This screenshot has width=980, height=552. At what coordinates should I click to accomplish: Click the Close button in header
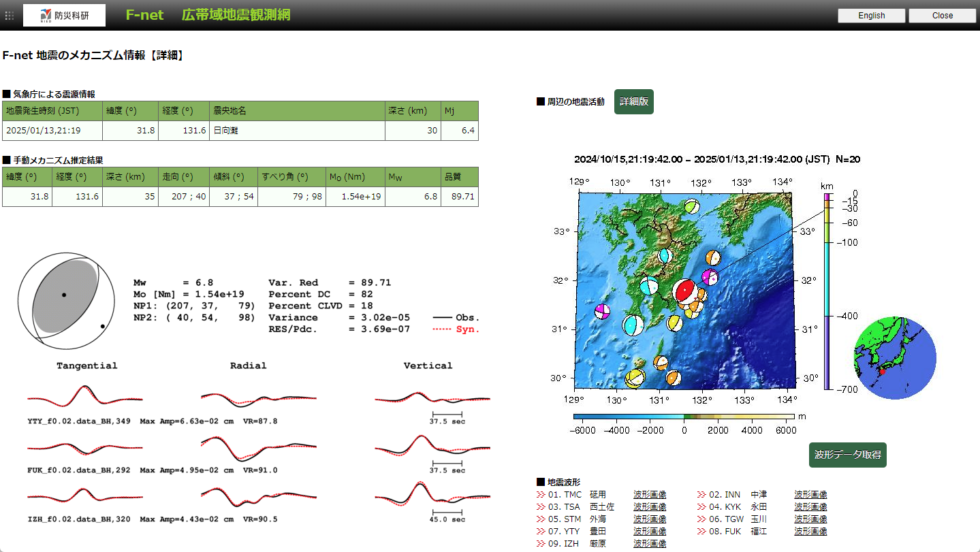943,16
